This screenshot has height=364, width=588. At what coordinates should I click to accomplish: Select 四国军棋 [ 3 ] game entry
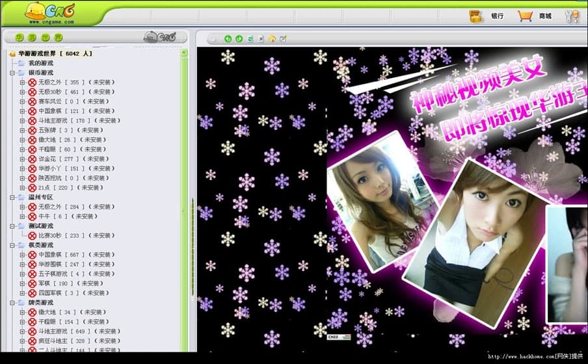pyautogui.click(x=73, y=293)
